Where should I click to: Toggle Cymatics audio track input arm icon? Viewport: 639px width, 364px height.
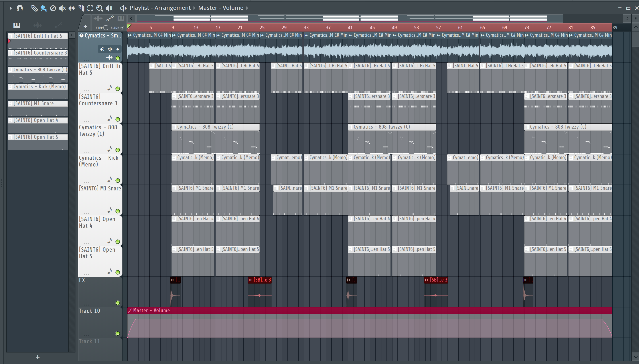point(102,49)
